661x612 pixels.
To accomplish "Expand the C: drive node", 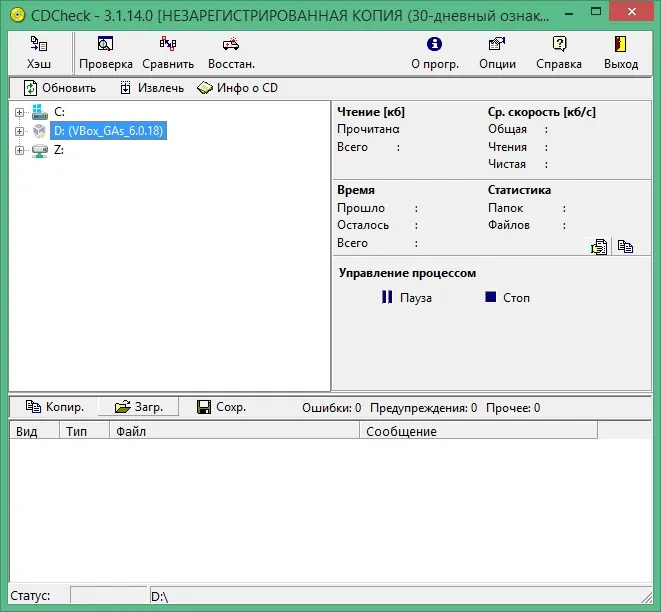I will 19,112.
